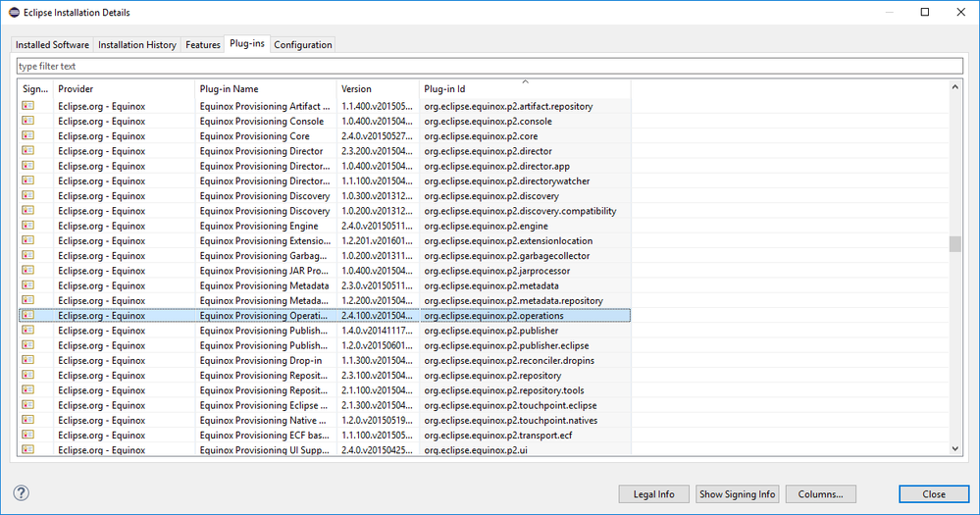Click the Legal Info button
Viewport: 980px width, 515px height.
[x=653, y=493]
